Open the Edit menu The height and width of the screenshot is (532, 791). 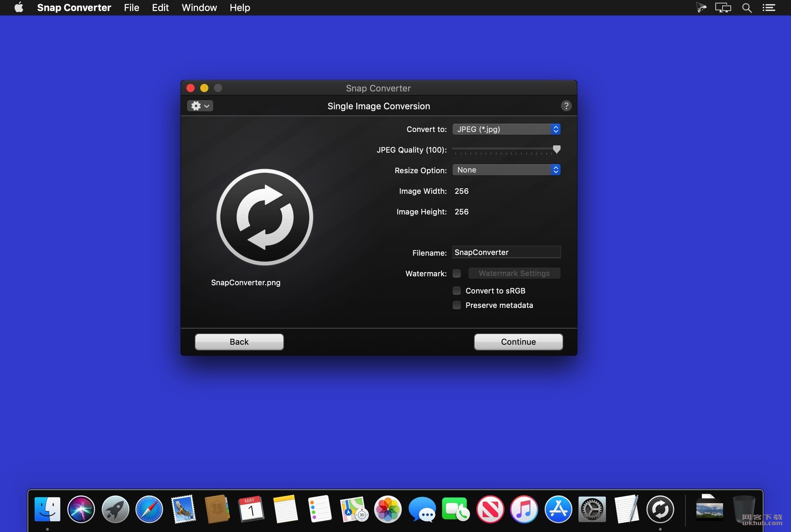tap(160, 8)
